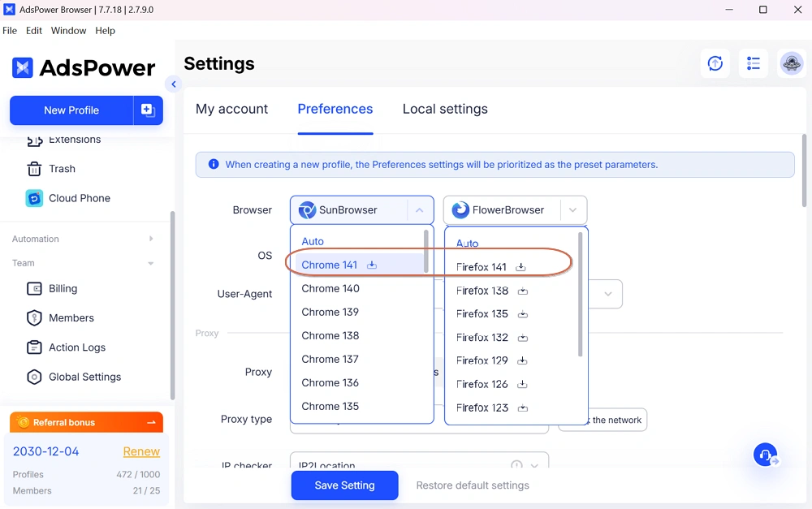Open the Billing page icon
Viewport: 812px width, 509px height.
(x=34, y=288)
